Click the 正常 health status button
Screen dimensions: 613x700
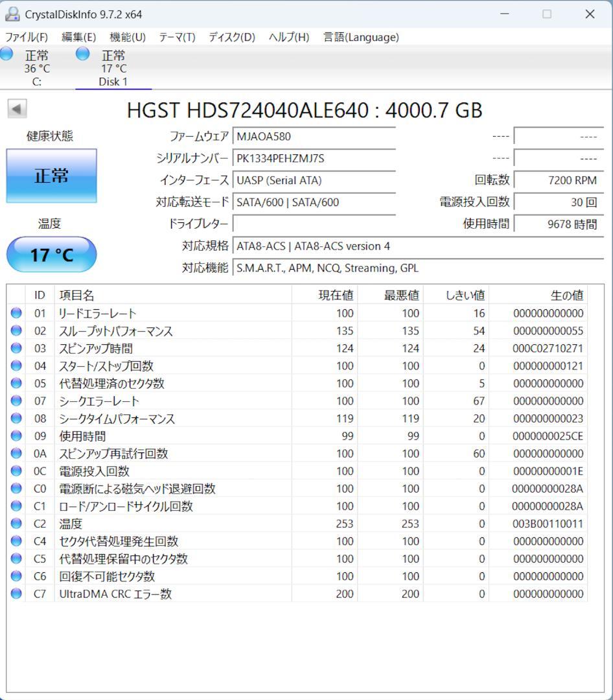point(51,175)
